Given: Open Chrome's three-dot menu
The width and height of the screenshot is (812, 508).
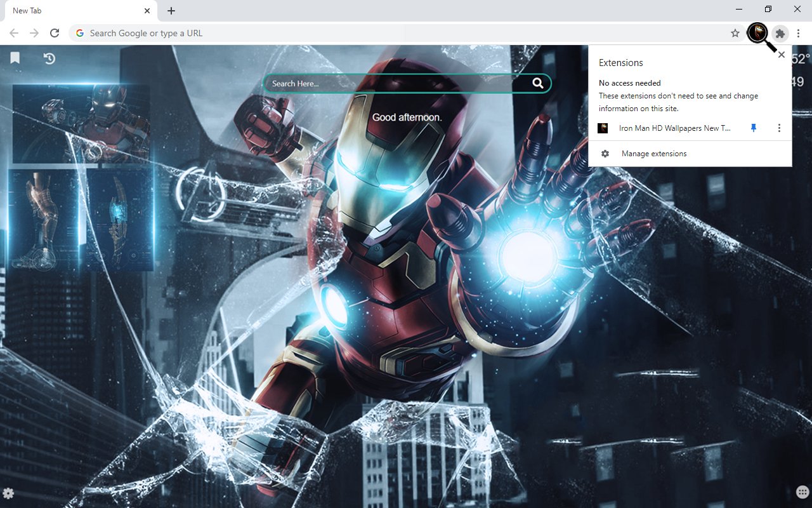Looking at the screenshot, I should tap(799, 33).
